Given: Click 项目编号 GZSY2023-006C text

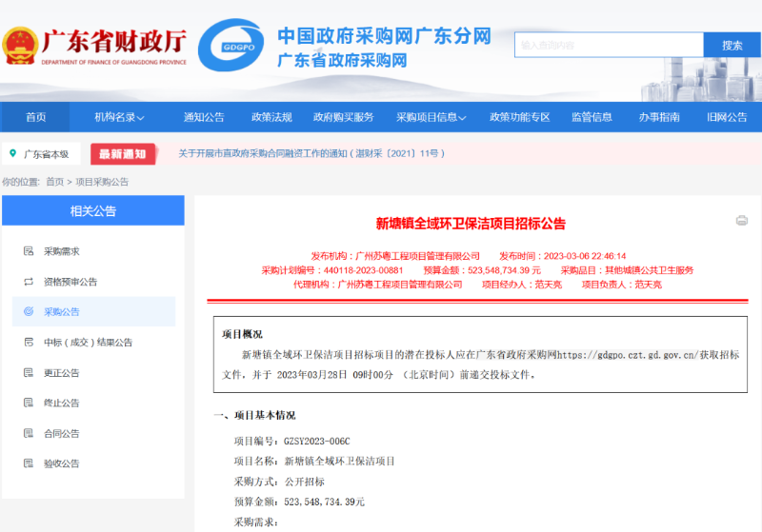Looking at the screenshot, I should [x=292, y=441].
